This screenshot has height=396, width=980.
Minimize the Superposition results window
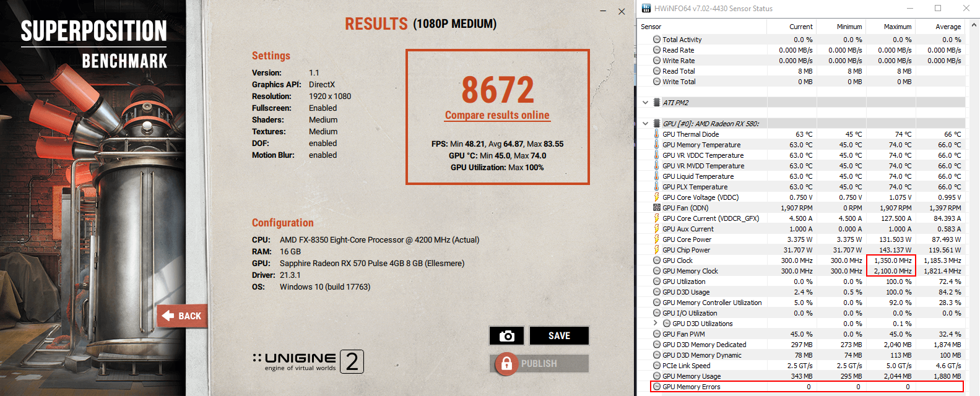604,12
